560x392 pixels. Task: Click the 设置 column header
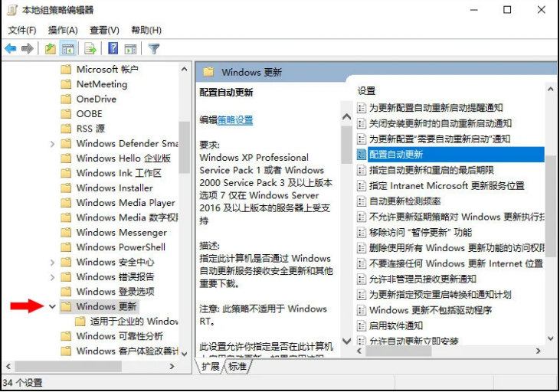coord(367,90)
